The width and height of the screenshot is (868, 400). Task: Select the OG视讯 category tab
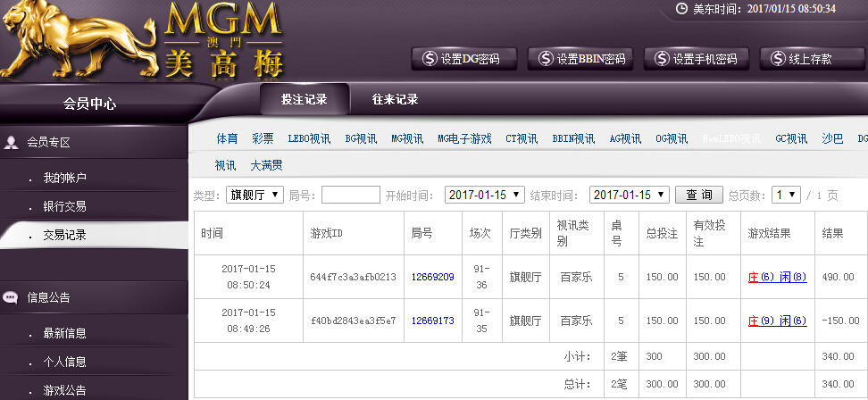click(672, 139)
